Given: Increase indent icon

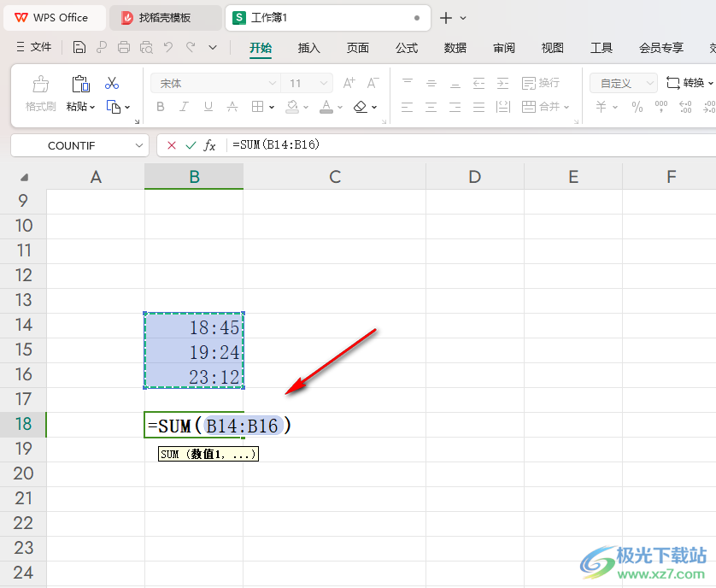Looking at the screenshot, I should coord(502,83).
